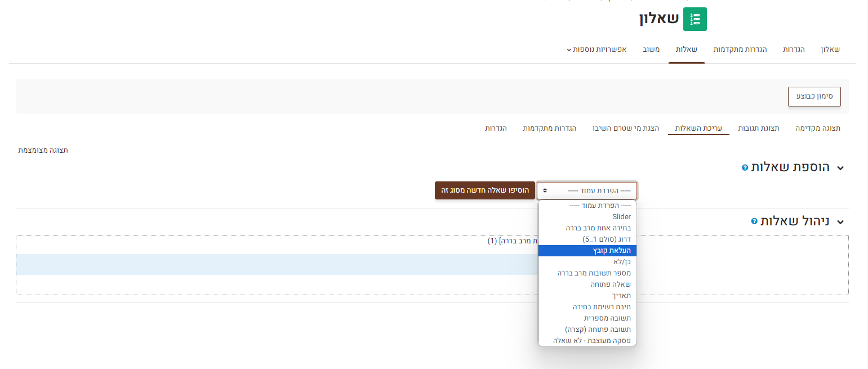Collapse the הוספת שאלות section
868x369 pixels.
tap(840, 168)
